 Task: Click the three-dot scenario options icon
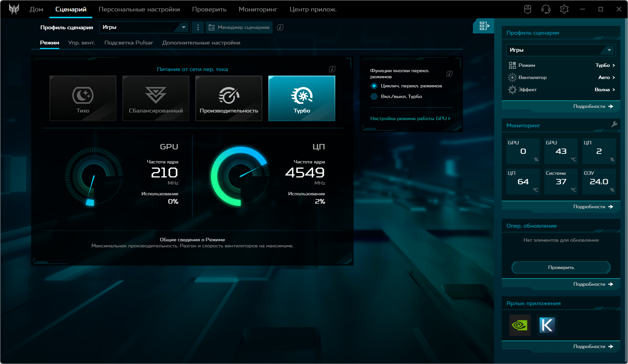click(x=198, y=27)
